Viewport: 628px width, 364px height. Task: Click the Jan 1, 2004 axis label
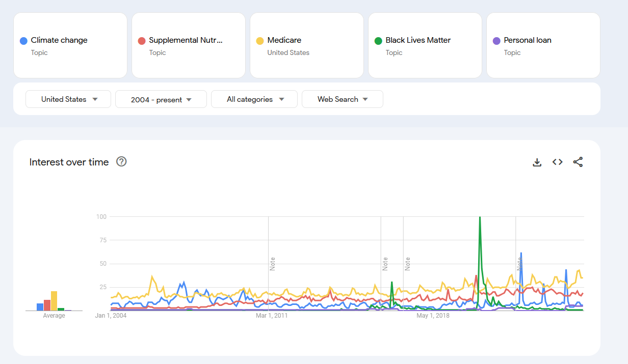[111, 316]
